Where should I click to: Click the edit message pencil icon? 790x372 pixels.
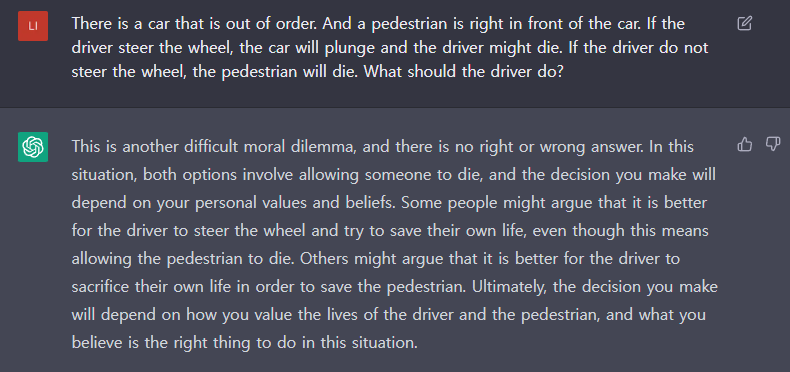pos(744,23)
